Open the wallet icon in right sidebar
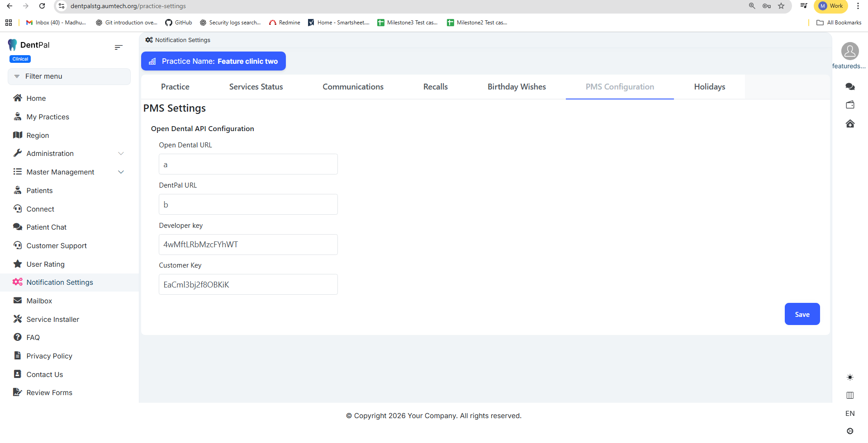The image size is (868, 443). (x=850, y=105)
